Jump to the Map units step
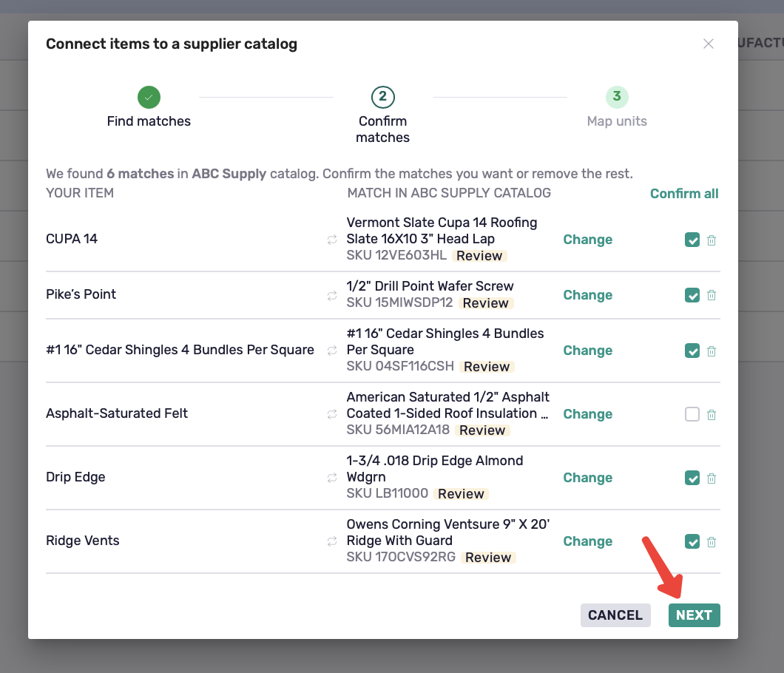This screenshot has height=673, width=784. pyautogui.click(x=617, y=107)
